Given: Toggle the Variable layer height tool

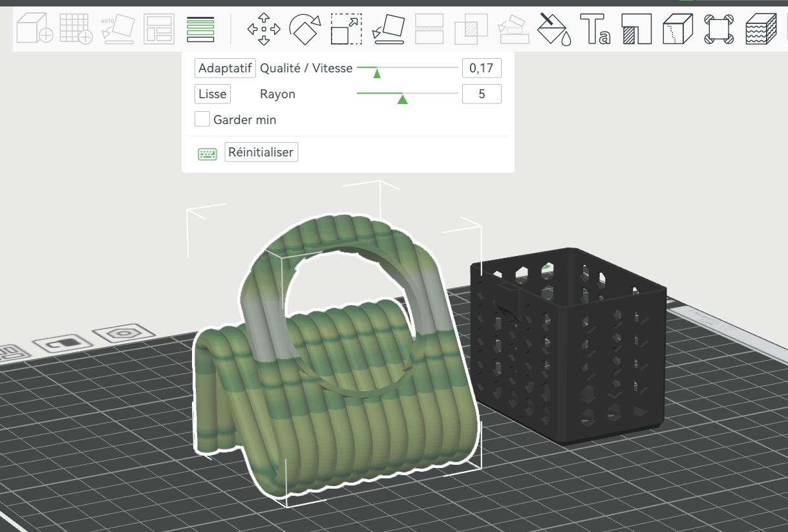Looking at the screenshot, I should (x=200, y=29).
